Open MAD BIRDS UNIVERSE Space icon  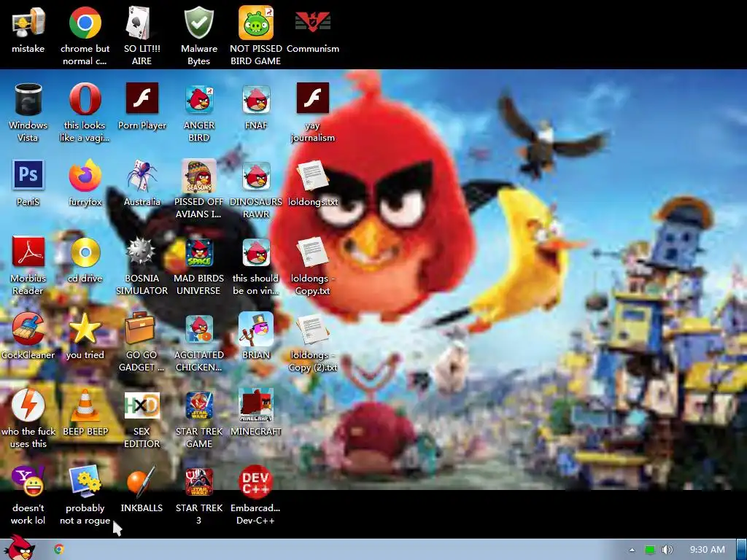pos(198,252)
